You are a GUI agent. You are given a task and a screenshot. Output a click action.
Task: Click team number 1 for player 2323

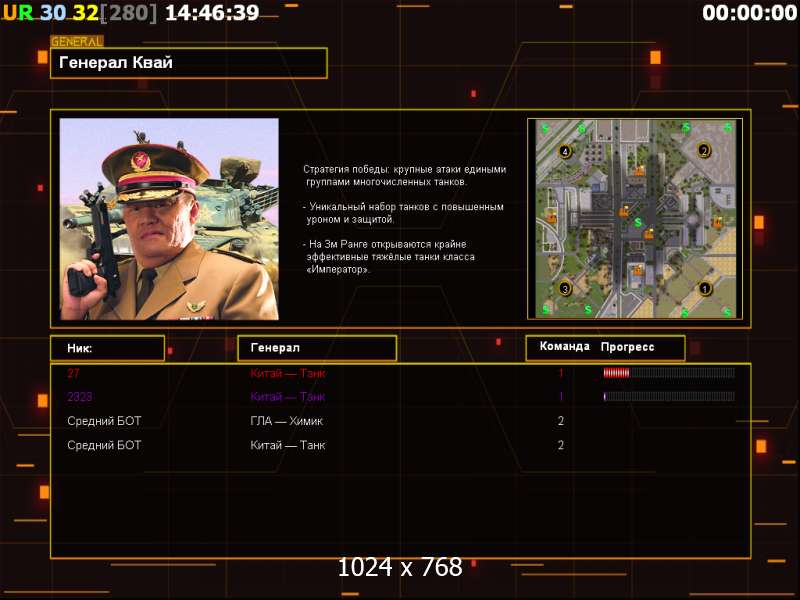(x=561, y=397)
